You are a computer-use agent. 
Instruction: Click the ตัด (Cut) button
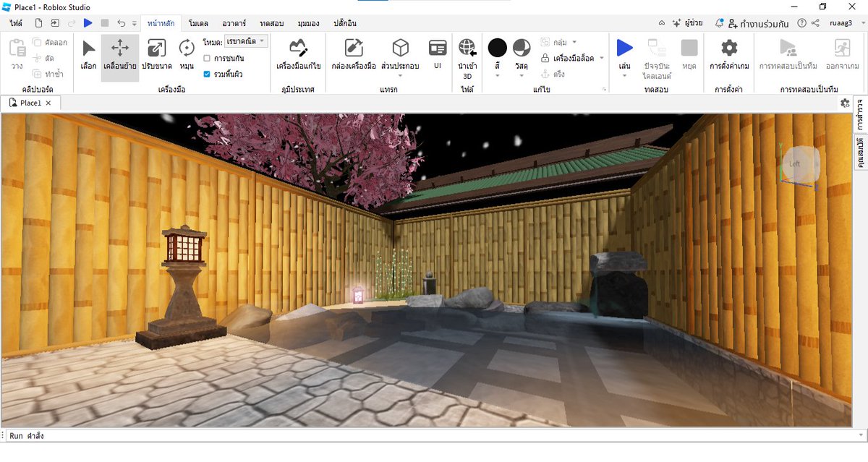(x=44, y=58)
